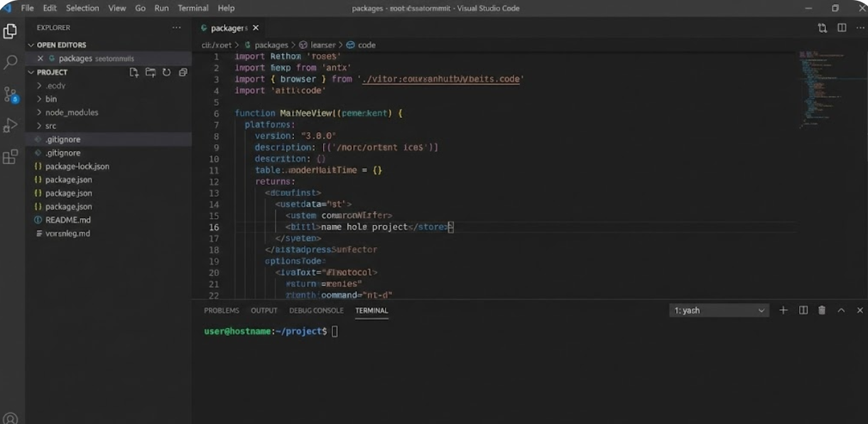Click the Accounts icon in activity bar
The height and width of the screenshot is (424, 868).
point(11,418)
